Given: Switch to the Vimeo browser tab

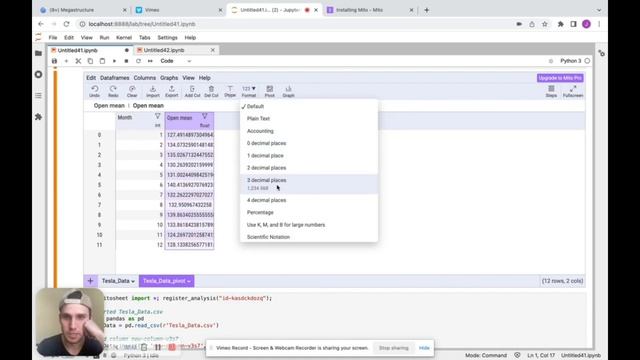Looking at the screenshot, I should (179, 10).
